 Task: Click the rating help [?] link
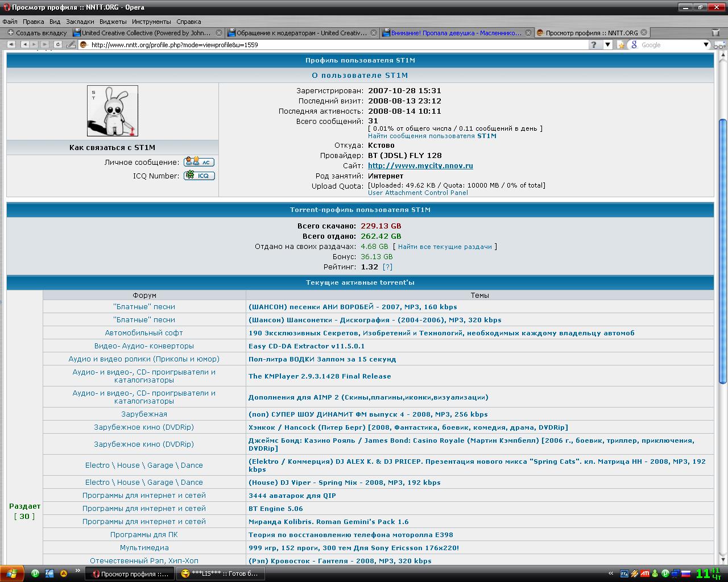(387, 267)
